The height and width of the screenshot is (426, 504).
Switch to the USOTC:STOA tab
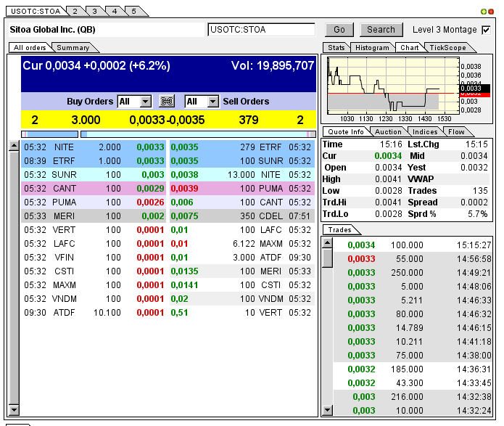tap(36, 12)
